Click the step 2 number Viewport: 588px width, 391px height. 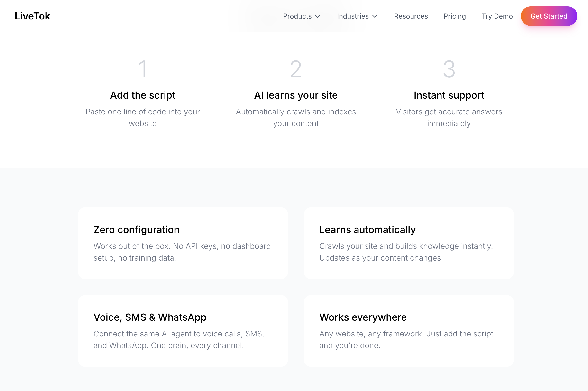(296, 69)
